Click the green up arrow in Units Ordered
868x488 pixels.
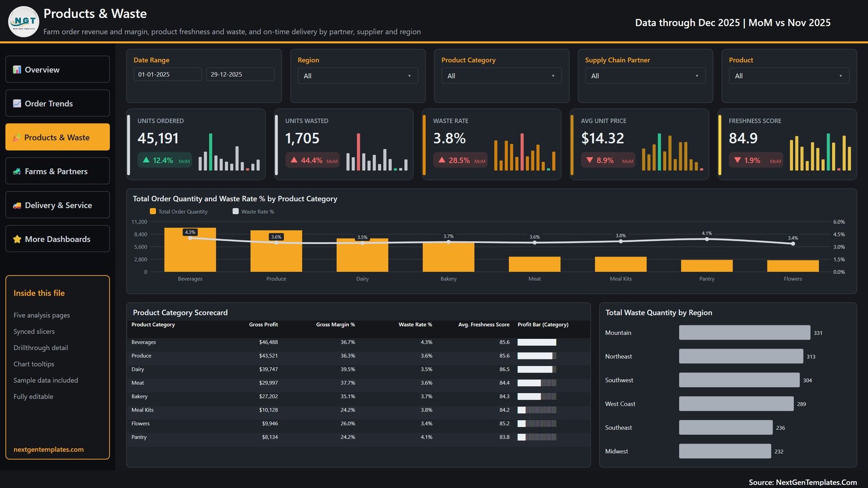point(146,160)
